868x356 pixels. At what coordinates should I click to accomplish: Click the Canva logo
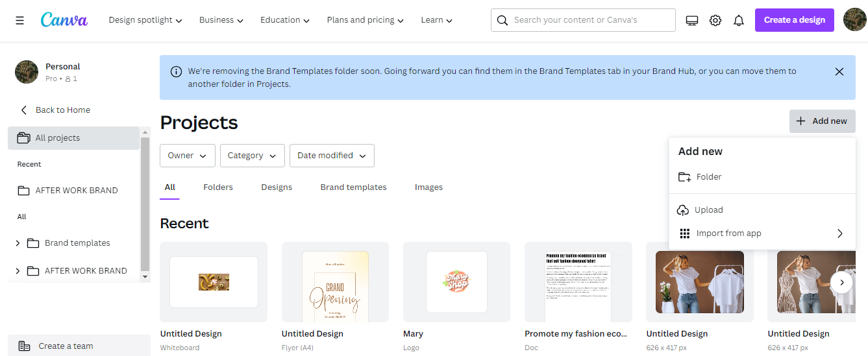tap(64, 20)
